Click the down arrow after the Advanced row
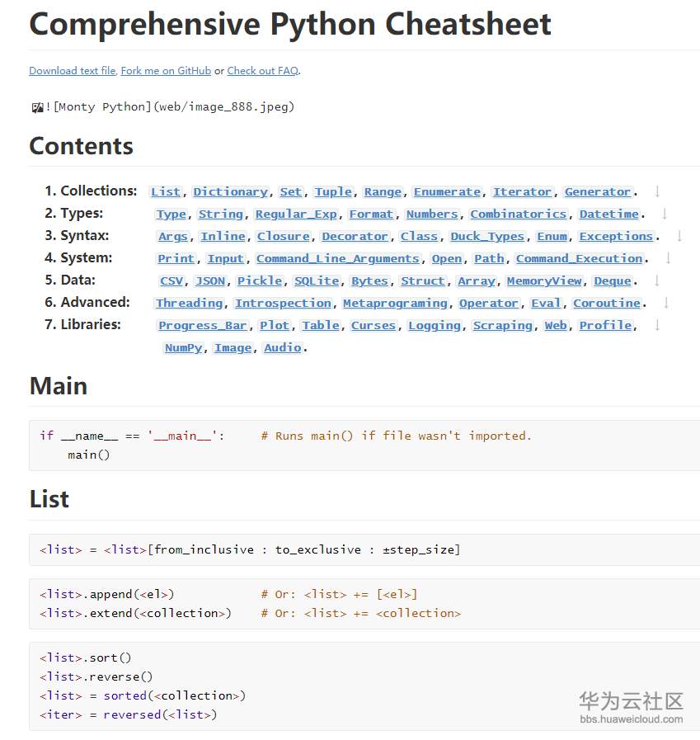 coord(666,303)
